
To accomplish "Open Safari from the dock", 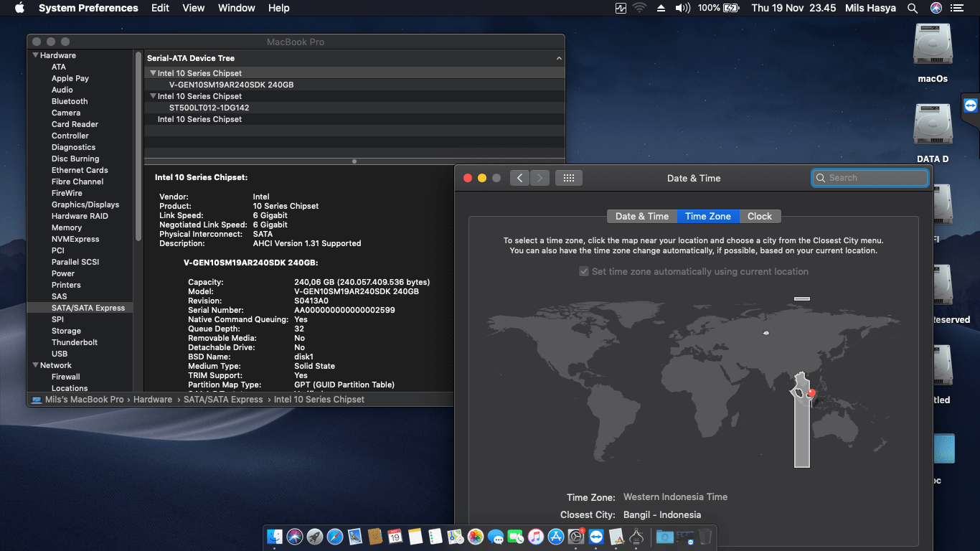I will 335,536.
